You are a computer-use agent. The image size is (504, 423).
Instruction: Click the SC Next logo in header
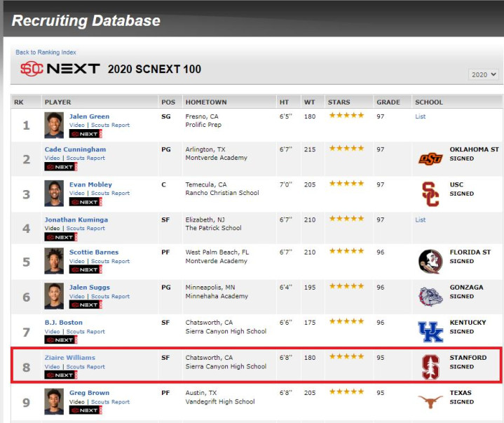coord(60,69)
